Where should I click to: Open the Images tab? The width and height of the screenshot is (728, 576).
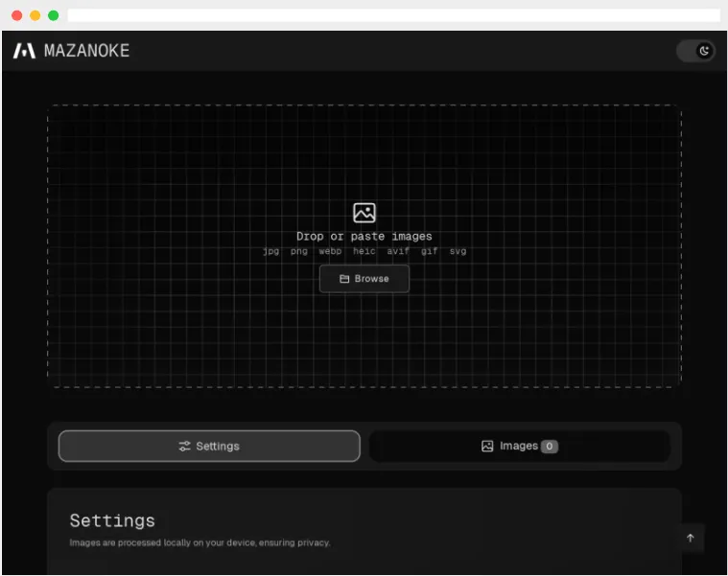pyautogui.click(x=519, y=447)
